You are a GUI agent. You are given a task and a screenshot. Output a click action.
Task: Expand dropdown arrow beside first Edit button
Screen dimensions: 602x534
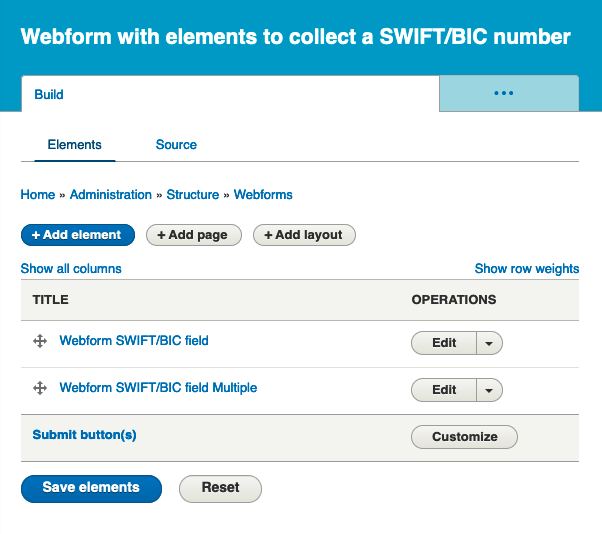(x=489, y=343)
